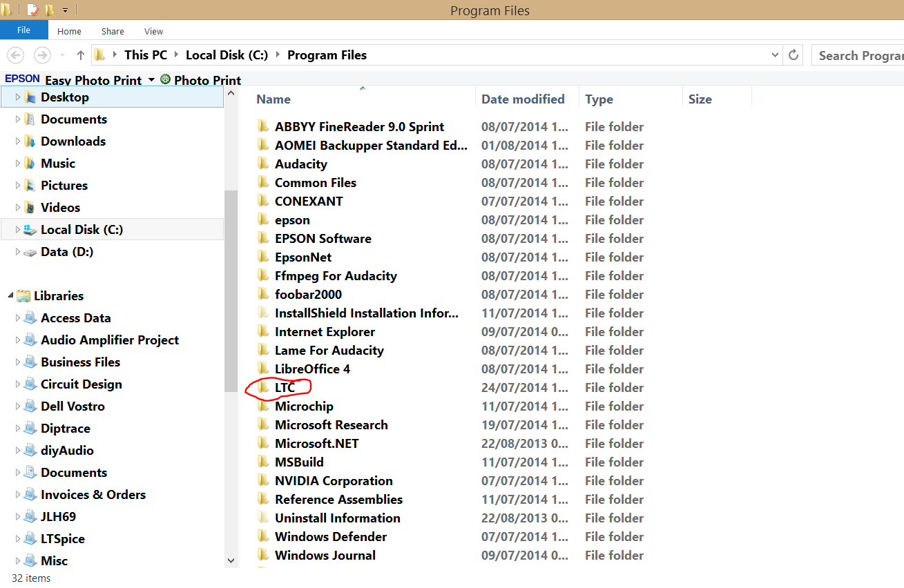Select the LTC folder icon
This screenshot has width=904, height=588.
(x=262, y=387)
